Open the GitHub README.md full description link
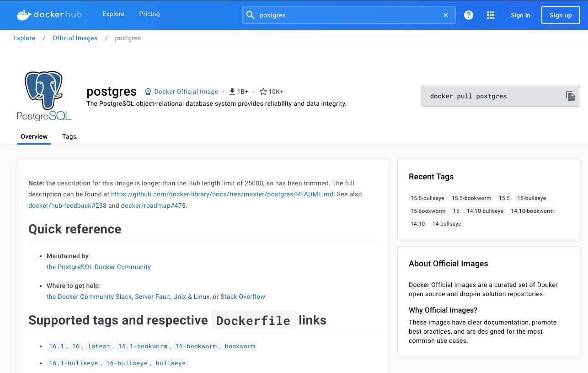 222,194
